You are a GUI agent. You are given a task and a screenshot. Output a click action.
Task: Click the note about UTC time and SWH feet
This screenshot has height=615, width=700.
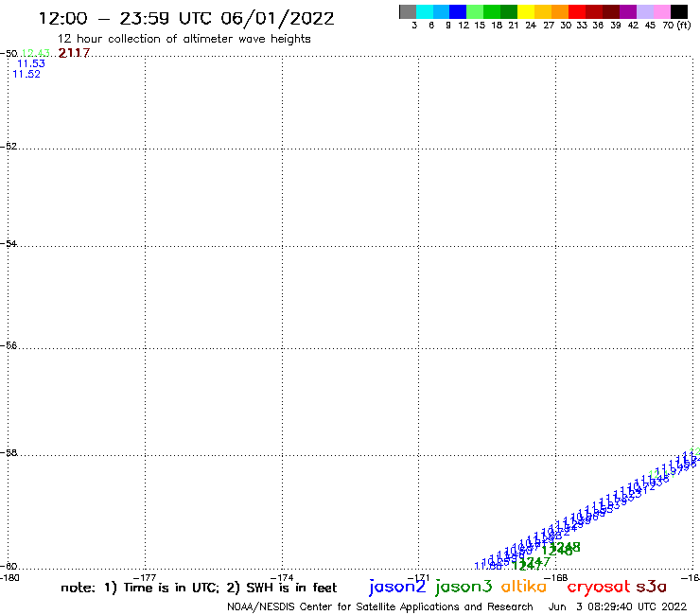199,588
